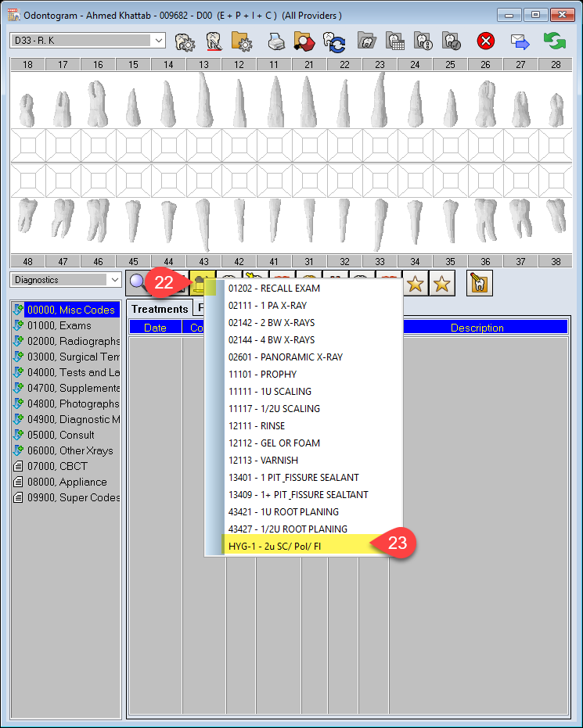This screenshot has width=583, height=728.
Task: Click the green refresh arrows icon
Action: coord(555,41)
